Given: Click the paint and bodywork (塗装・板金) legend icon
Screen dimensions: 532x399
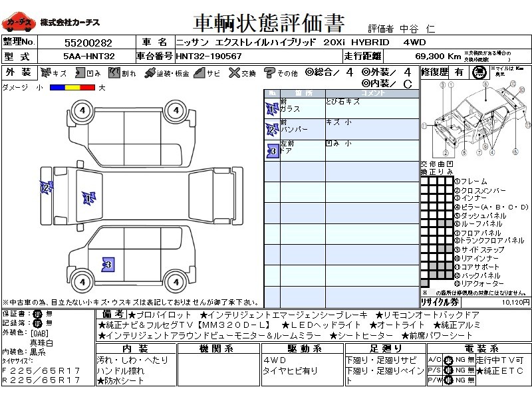Looking at the screenshot, I should [150, 72].
